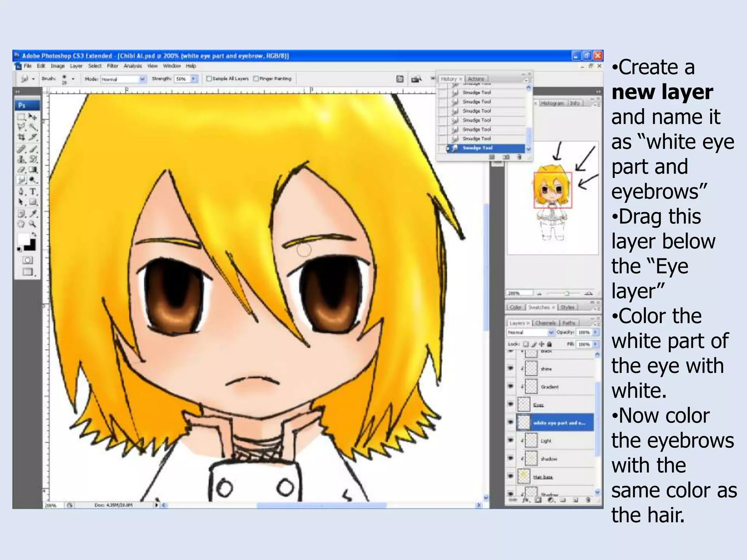Select the Eyedropper tool
747x560 pixels.
tap(33, 214)
